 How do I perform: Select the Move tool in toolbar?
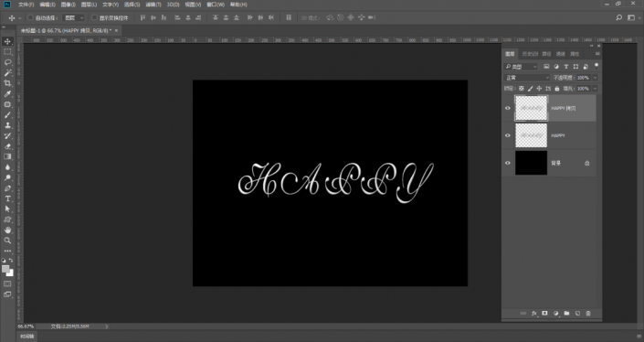(x=7, y=41)
